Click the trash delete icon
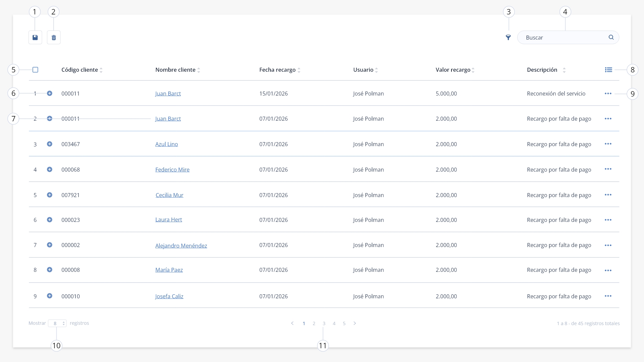 coord(54,38)
